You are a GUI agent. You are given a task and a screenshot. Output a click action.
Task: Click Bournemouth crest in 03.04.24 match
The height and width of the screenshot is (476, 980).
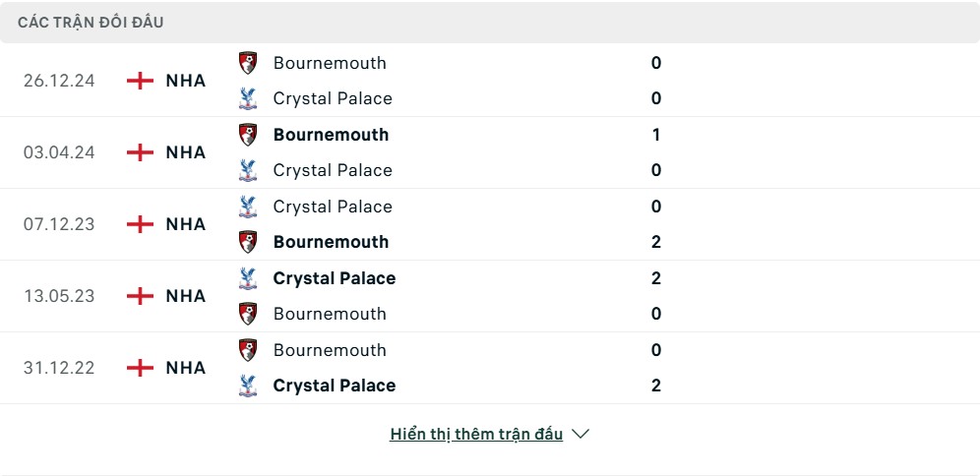click(248, 135)
